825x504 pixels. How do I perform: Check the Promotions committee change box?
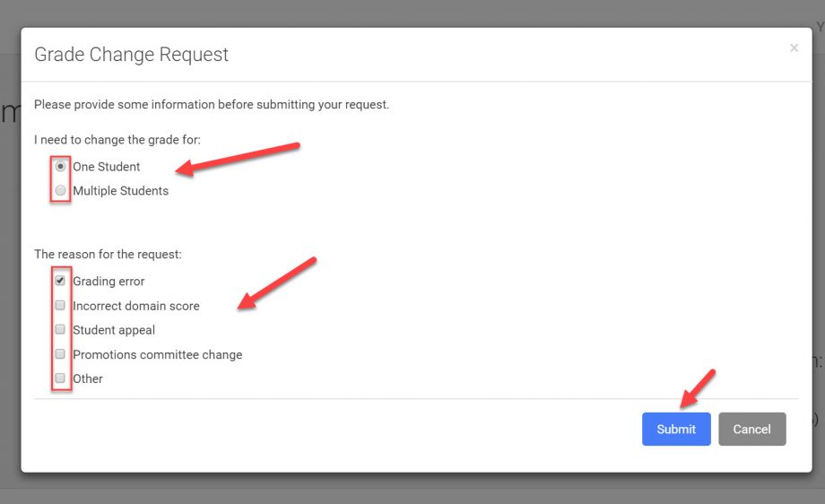tap(61, 353)
